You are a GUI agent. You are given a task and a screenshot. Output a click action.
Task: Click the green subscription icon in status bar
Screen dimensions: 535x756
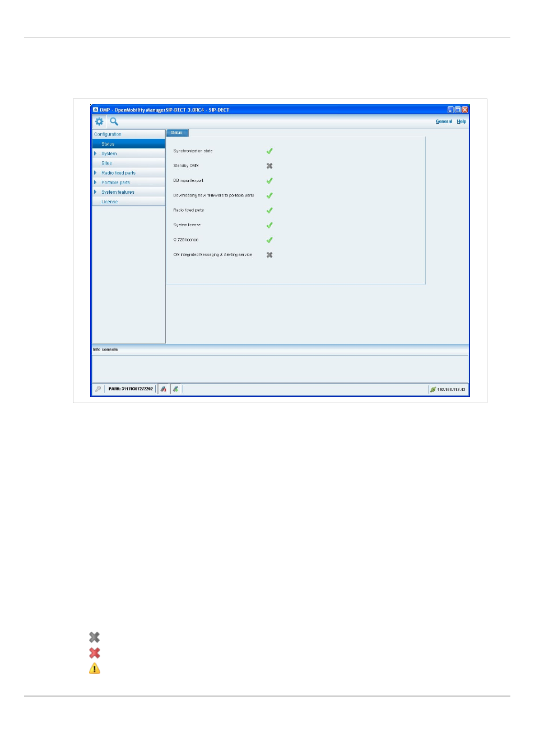coord(176,389)
